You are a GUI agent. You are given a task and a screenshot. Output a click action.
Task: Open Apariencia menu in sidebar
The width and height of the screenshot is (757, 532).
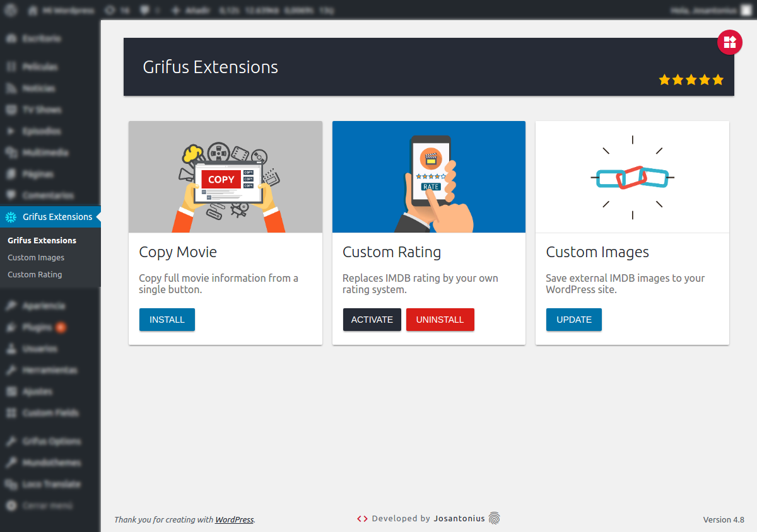[50, 306]
